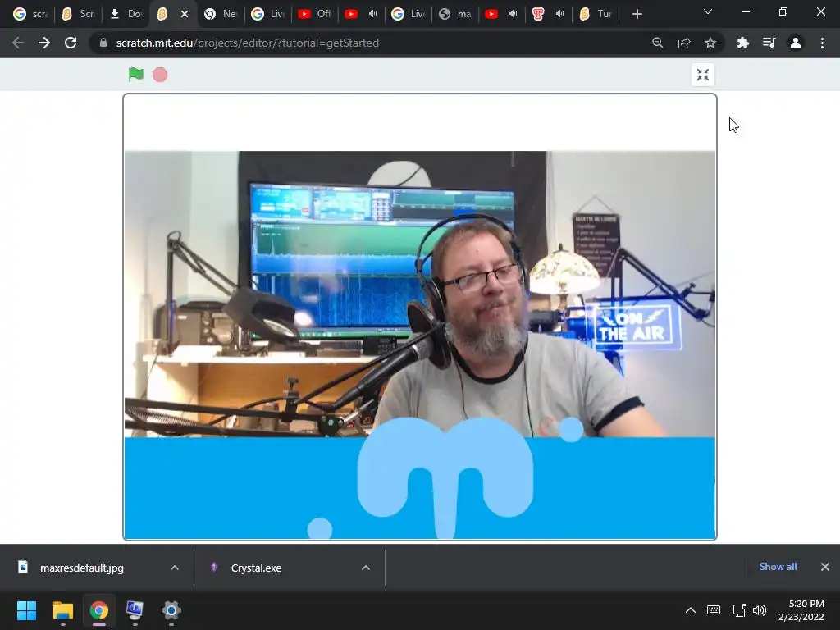Open Chrome profile avatar menu
Viewport: 840px width, 630px height.
tap(796, 43)
